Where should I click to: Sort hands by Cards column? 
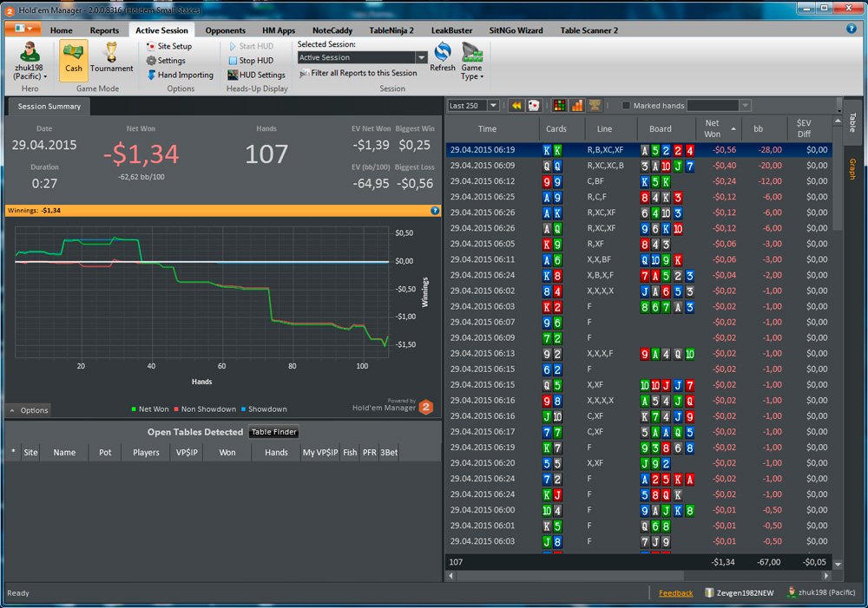[x=562, y=129]
